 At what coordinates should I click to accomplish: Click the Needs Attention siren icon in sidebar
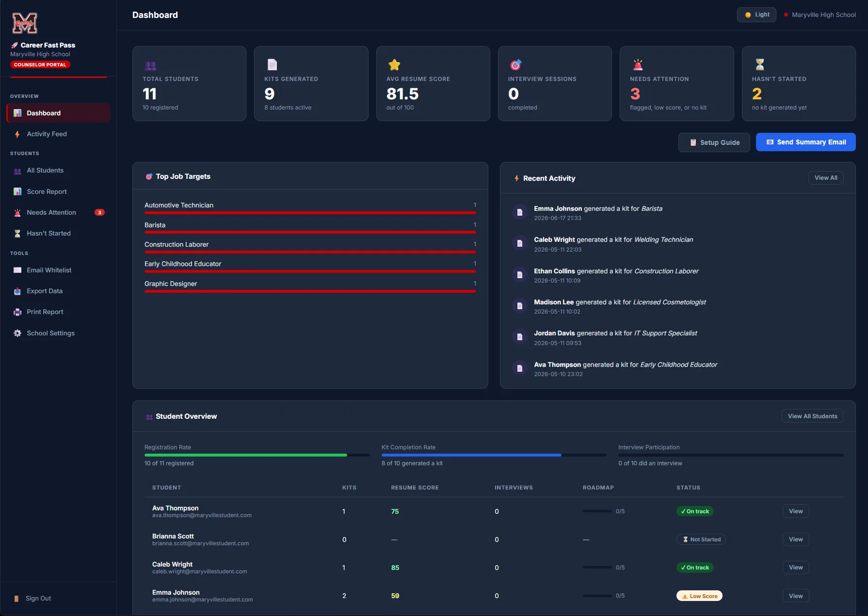pyautogui.click(x=17, y=212)
